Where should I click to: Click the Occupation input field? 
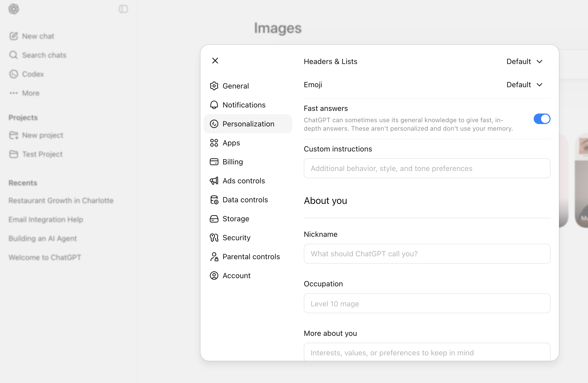[x=427, y=303]
